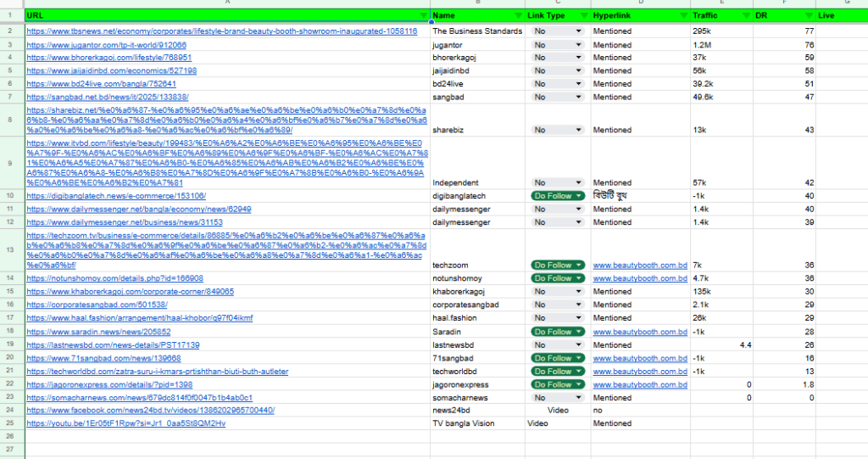Open the somacharnews.com news link
Screen dimensions: 868x459
(140, 397)
